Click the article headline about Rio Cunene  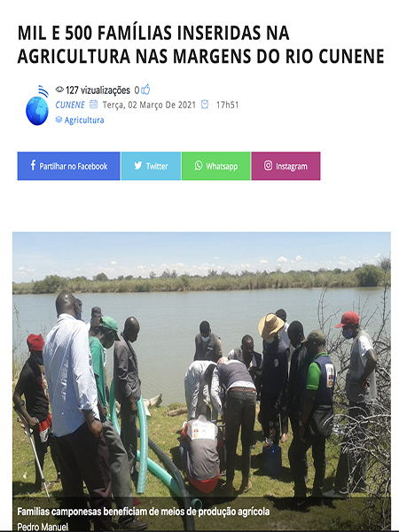(x=200, y=44)
